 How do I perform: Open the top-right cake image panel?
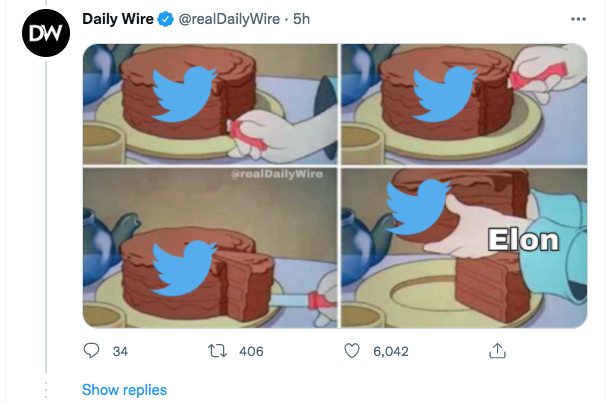coord(464,103)
